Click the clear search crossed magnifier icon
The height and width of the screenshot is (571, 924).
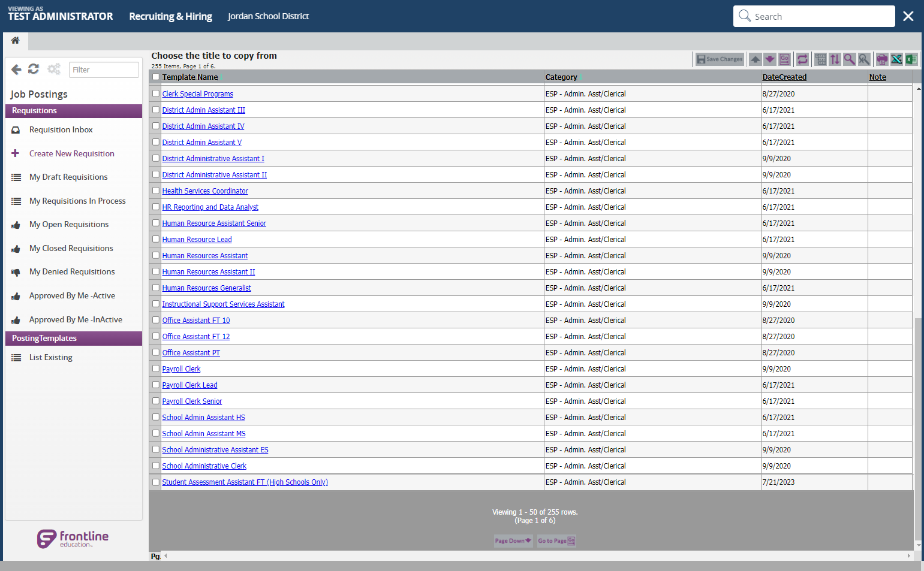click(x=863, y=59)
